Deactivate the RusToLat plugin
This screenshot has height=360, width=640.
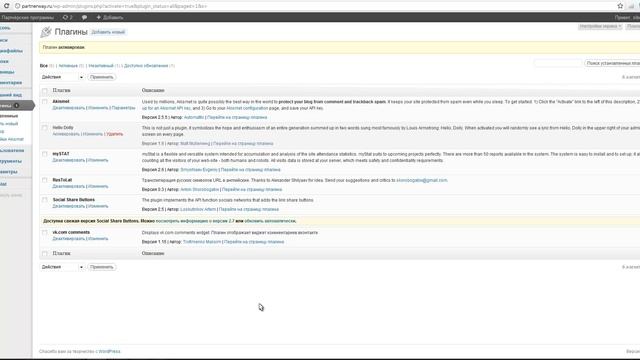(69, 187)
